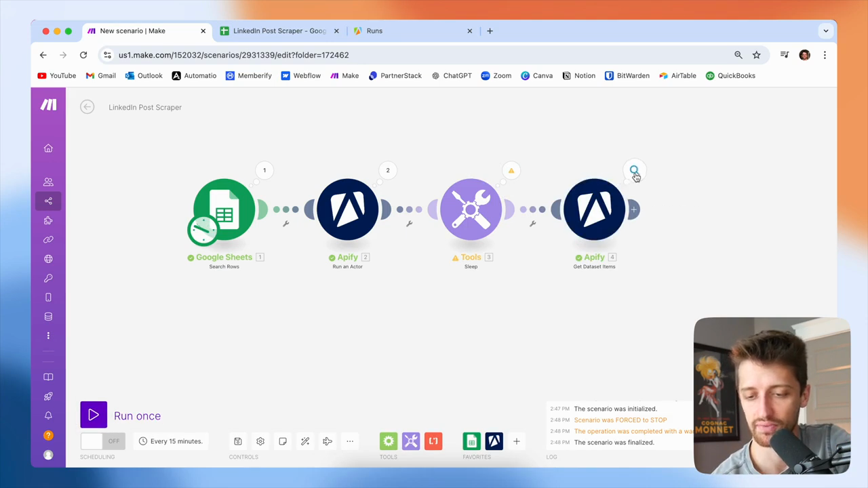Viewport: 868px width, 488px height.
Task: Click the Make logo at sidebar top
Action: click(48, 104)
